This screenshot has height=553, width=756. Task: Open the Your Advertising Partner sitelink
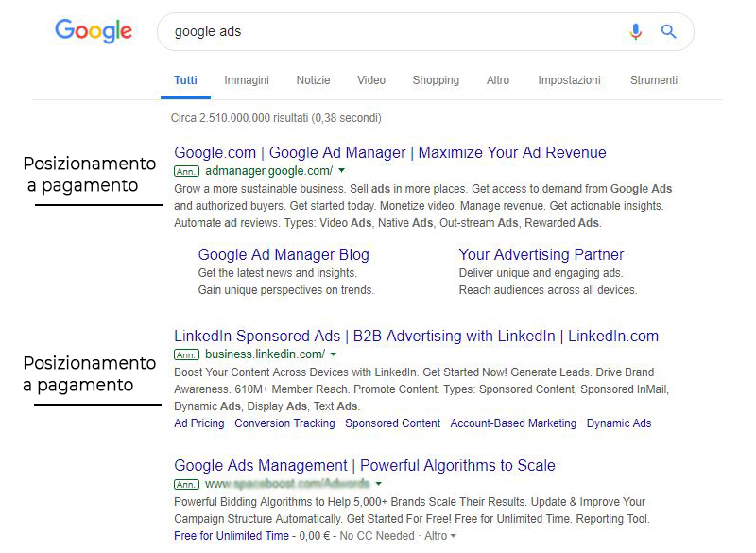pyautogui.click(x=541, y=254)
